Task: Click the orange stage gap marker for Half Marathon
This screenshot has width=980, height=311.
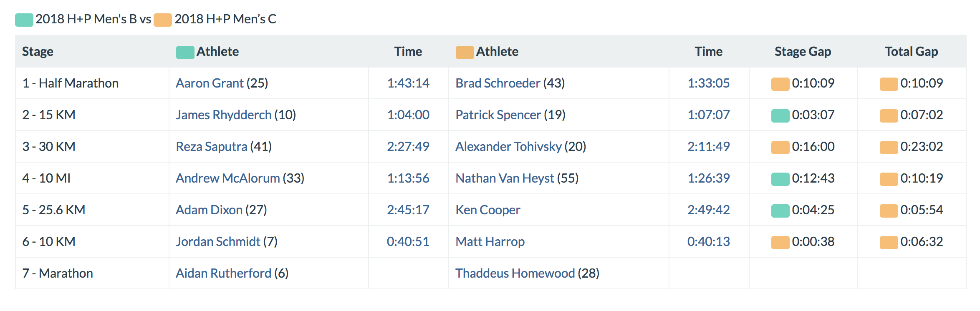Action: tap(780, 84)
